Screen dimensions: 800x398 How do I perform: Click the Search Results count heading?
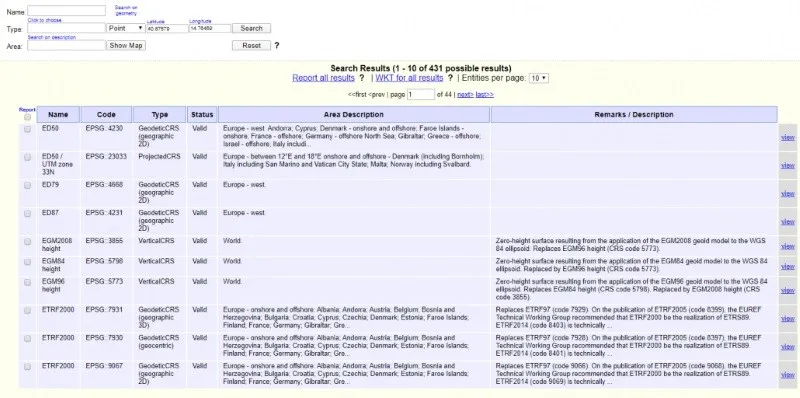coord(421,68)
